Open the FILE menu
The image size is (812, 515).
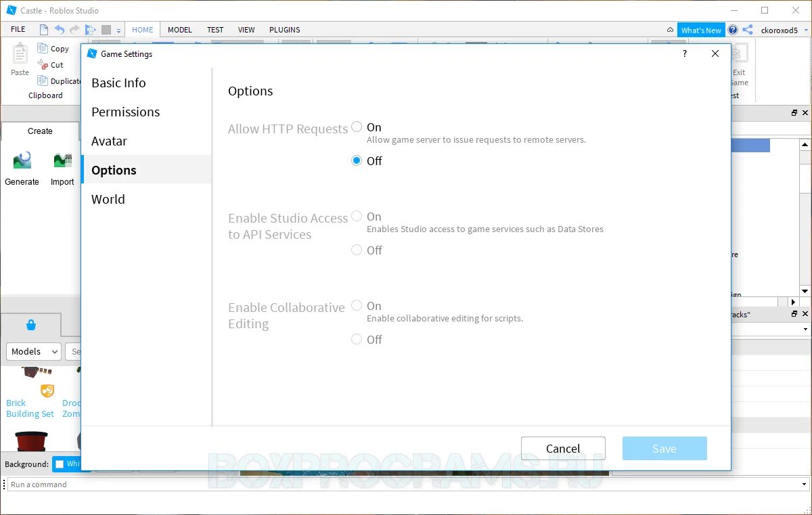(18, 30)
